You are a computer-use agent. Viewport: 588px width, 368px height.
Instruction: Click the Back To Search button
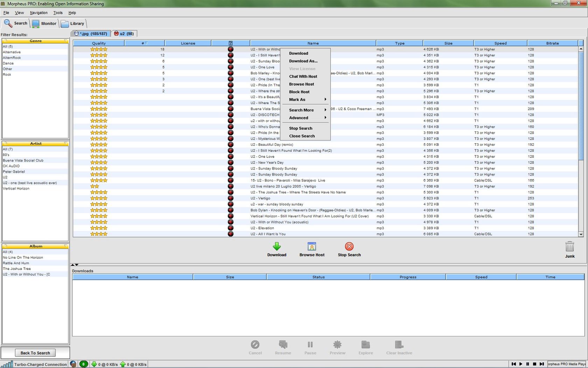click(x=35, y=353)
